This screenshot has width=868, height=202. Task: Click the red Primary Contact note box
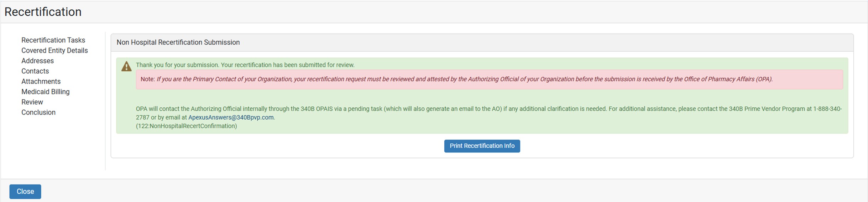(x=489, y=79)
